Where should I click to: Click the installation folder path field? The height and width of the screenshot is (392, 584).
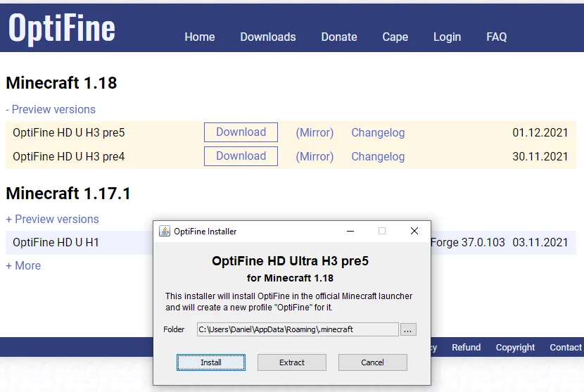click(297, 329)
